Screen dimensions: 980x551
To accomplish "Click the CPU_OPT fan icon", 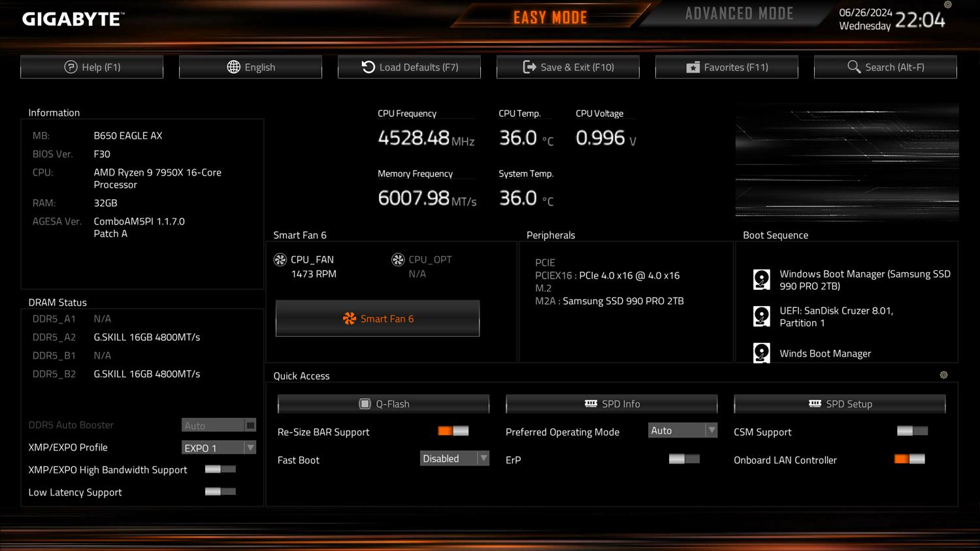I will (398, 260).
